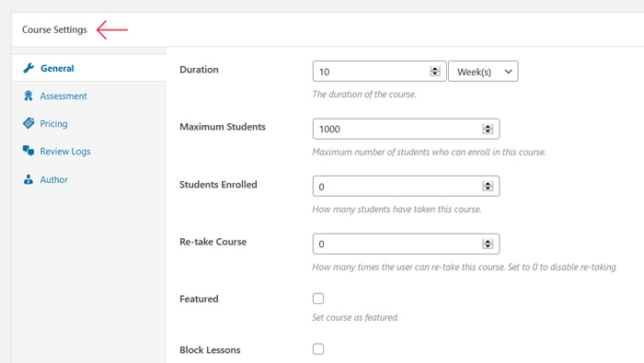Click the Review Logs speech bubbles icon
The image size is (644, 363).
coord(29,151)
